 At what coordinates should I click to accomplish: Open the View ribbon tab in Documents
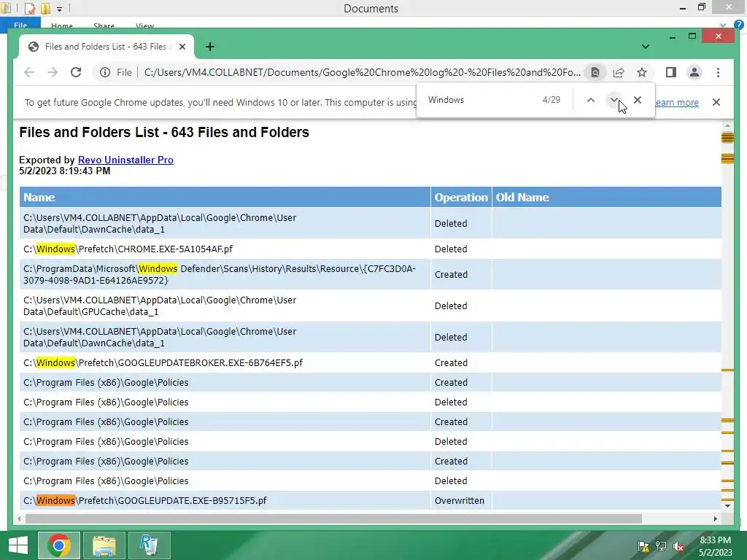point(144,26)
